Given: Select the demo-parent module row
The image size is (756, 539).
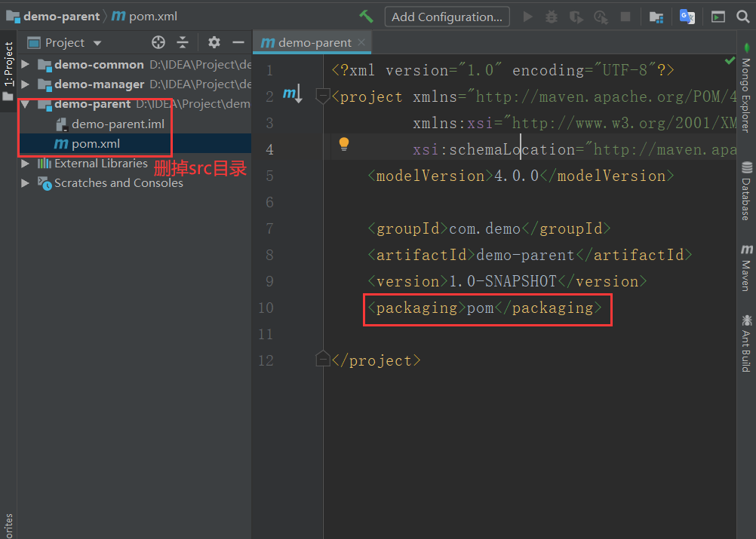Looking at the screenshot, I should pos(134,104).
